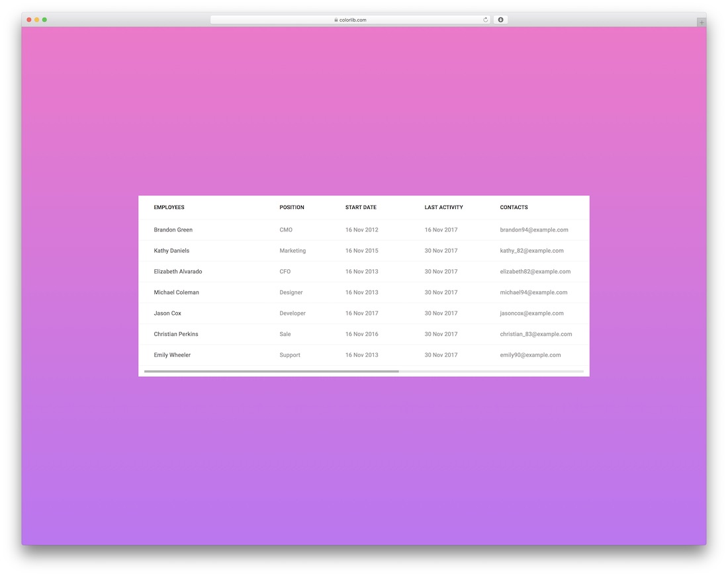Click start date 16 Nov 2015
Viewport: 728px width, 576px height.
click(361, 251)
